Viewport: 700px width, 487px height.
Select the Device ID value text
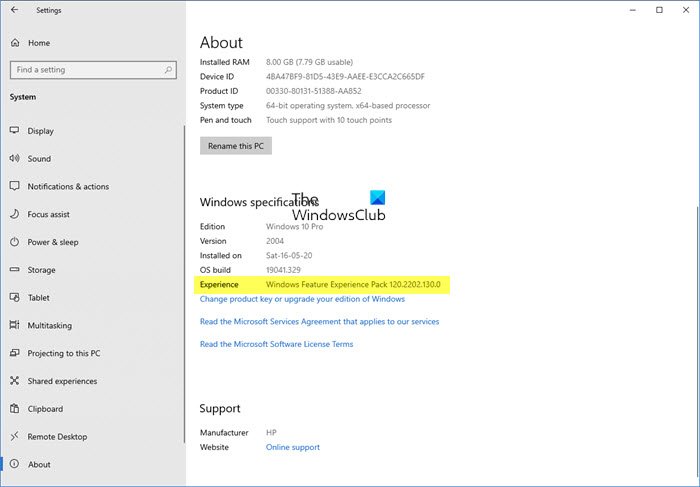tap(345, 77)
